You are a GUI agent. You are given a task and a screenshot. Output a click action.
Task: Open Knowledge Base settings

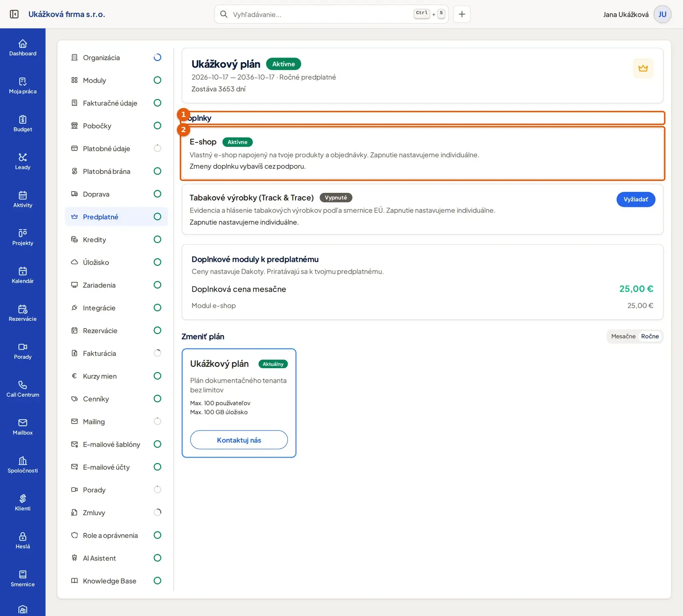click(x=116, y=581)
